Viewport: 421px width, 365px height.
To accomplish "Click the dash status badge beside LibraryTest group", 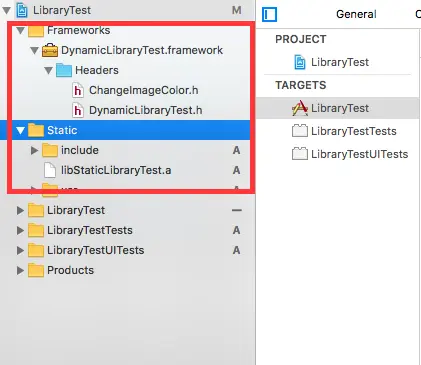I will click(237, 210).
